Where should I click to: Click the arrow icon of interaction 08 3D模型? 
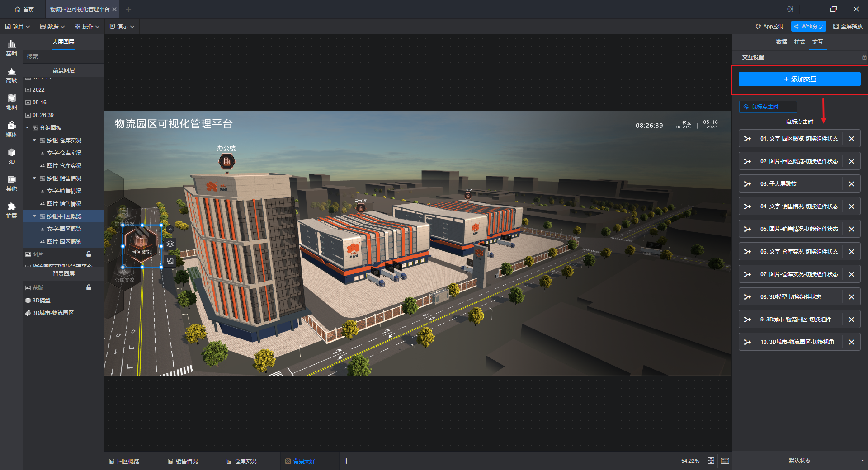point(747,297)
